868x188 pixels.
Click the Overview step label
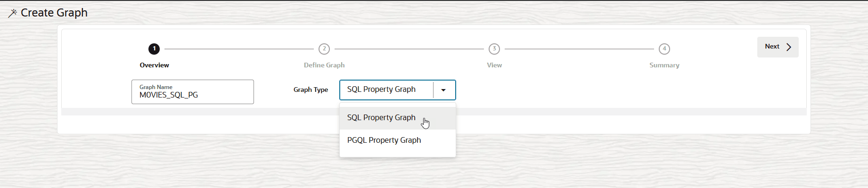[154, 65]
